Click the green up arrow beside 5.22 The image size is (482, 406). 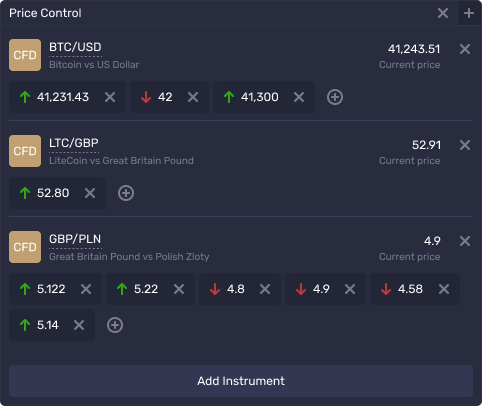pyautogui.click(x=122, y=289)
